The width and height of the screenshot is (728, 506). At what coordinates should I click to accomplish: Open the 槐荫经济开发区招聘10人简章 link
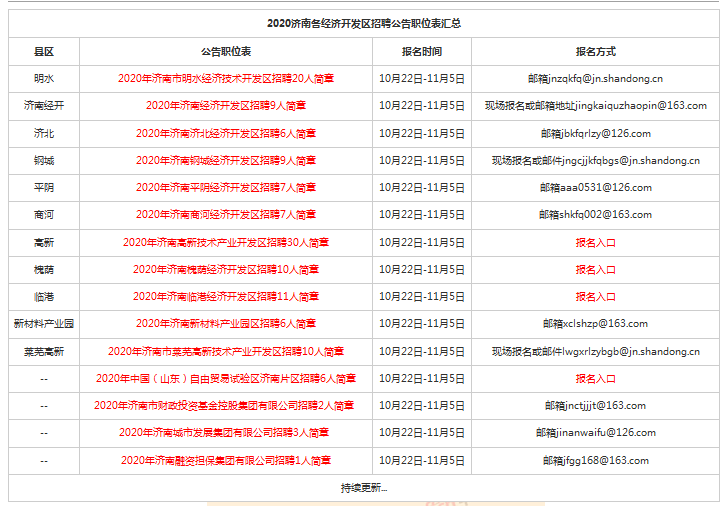click(226, 269)
